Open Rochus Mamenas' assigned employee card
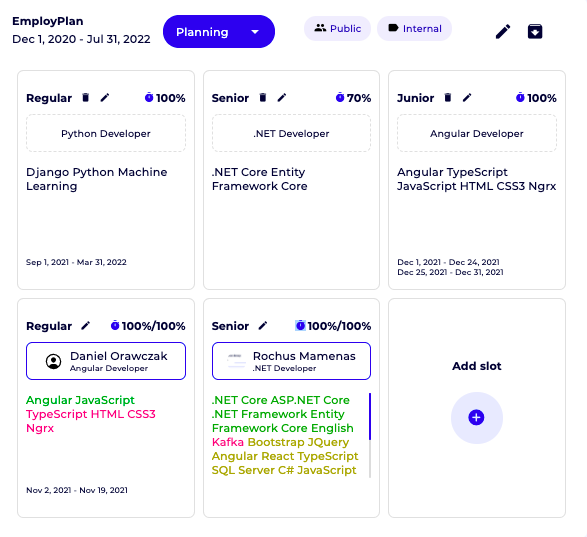 point(291,361)
